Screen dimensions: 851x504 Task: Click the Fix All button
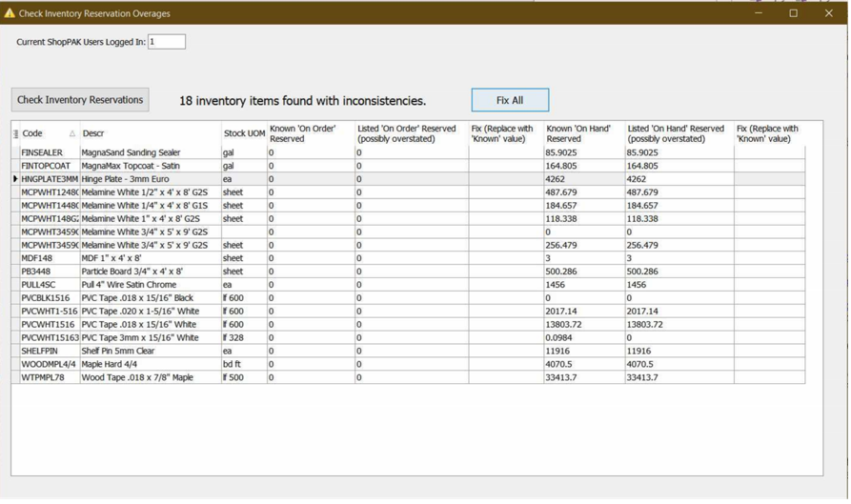coord(510,100)
